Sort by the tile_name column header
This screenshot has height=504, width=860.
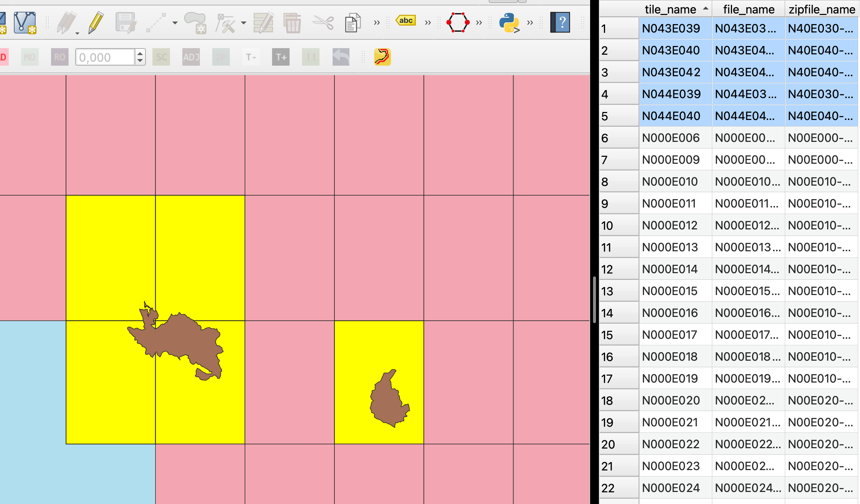pyautogui.click(x=670, y=9)
